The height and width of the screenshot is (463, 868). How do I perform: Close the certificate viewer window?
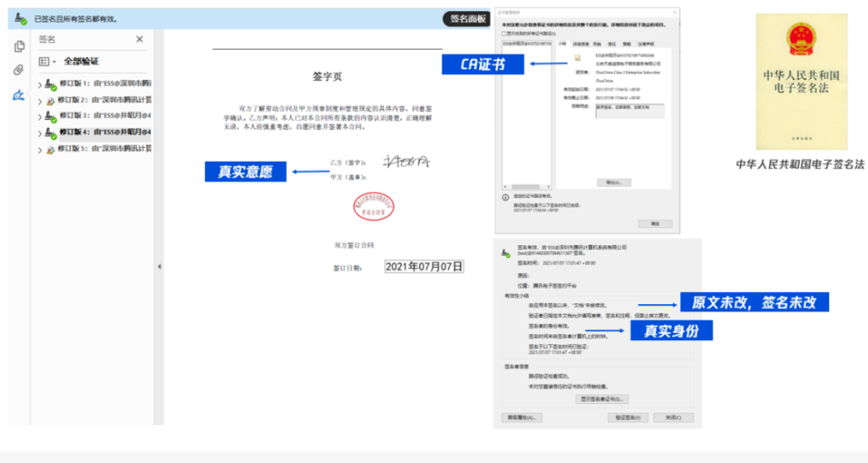coord(675,13)
